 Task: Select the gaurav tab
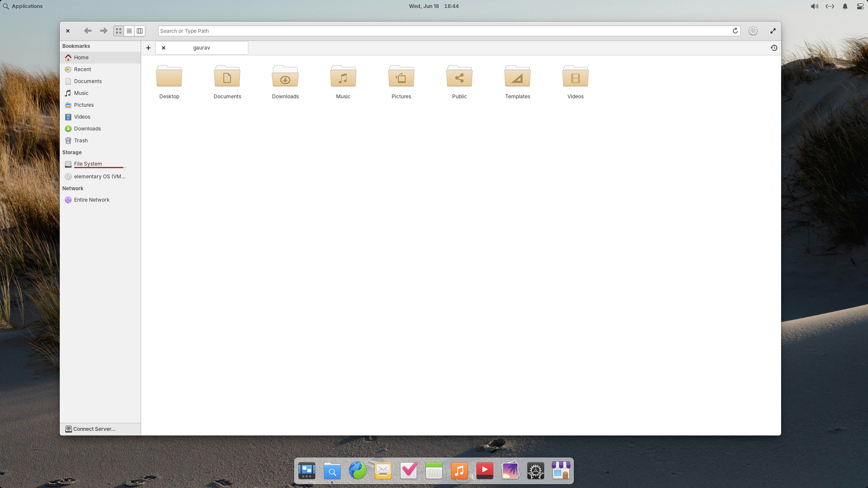202,48
